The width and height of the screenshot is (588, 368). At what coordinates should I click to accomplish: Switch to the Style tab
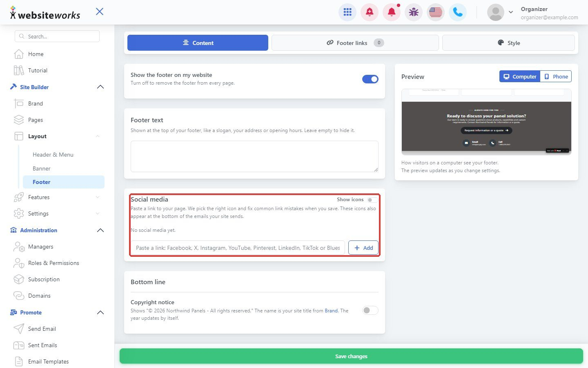click(x=508, y=43)
